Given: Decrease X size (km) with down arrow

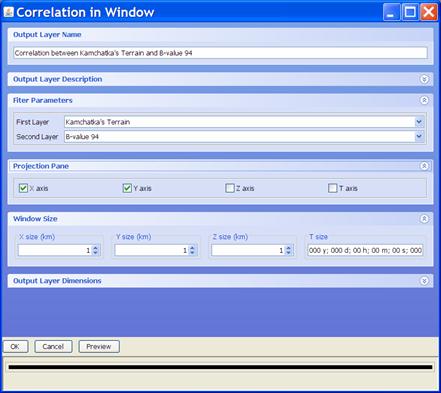Looking at the screenshot, I should [x=95, y=253].
